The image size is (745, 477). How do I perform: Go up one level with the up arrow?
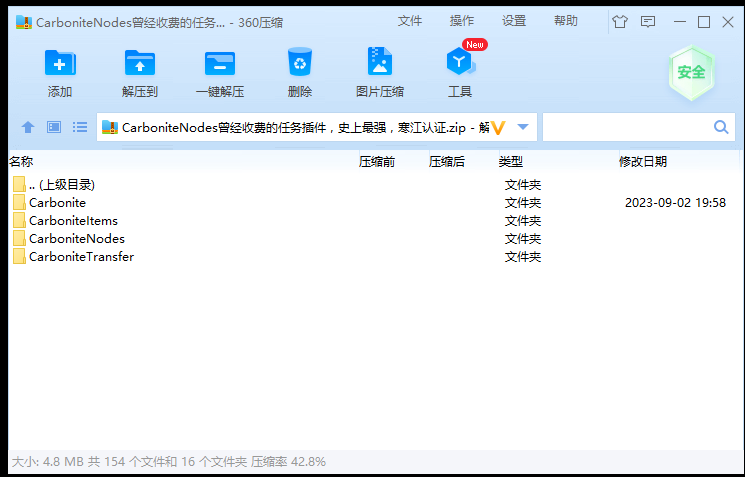28,127
